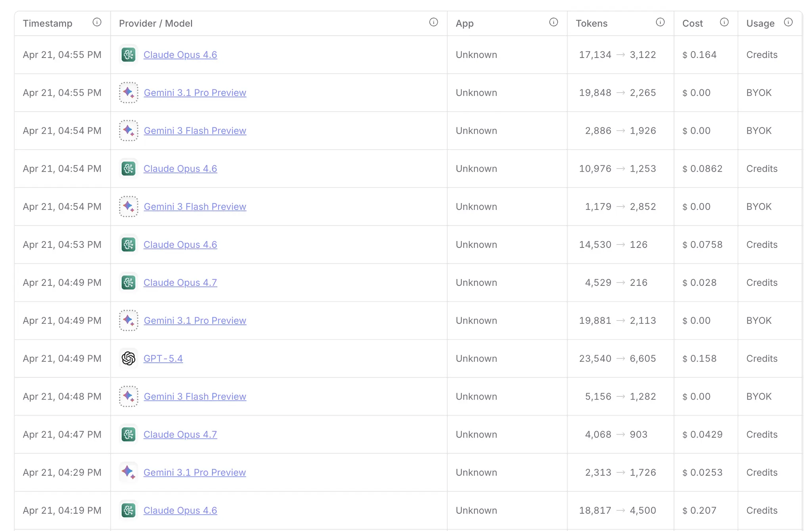Click the "10,976 → 1,253" tokens cell
Screen dimensions: 812x531
pos(617,169)
